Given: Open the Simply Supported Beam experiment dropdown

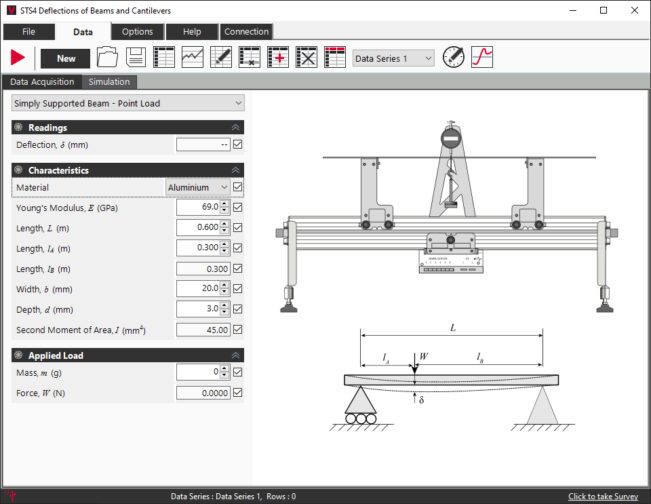Looking at the screenshot, I should tap(127, 103).
